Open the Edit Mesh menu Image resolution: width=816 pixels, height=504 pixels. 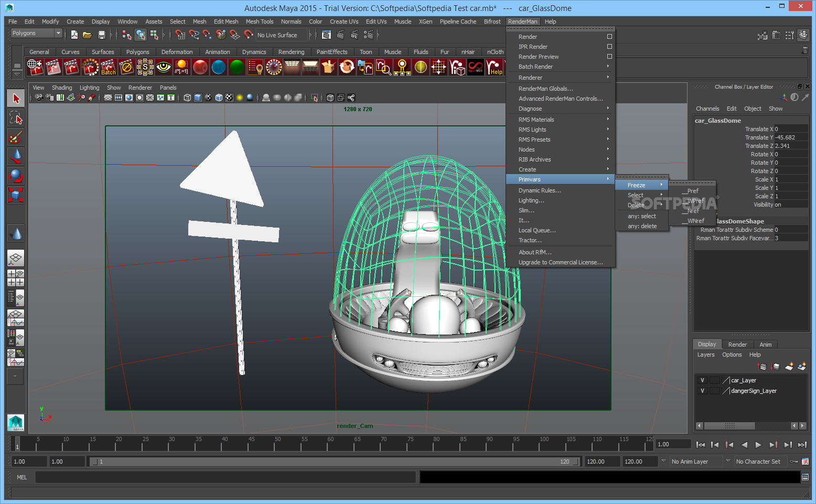pos(226,22)
